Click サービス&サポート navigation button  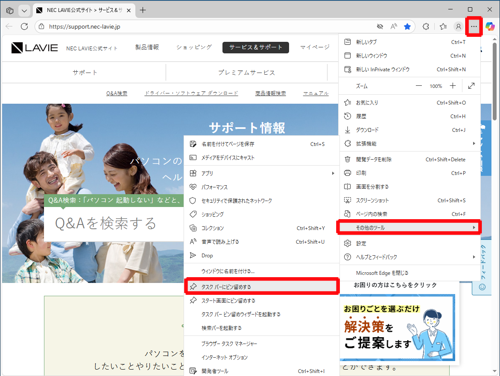(256, 47)
